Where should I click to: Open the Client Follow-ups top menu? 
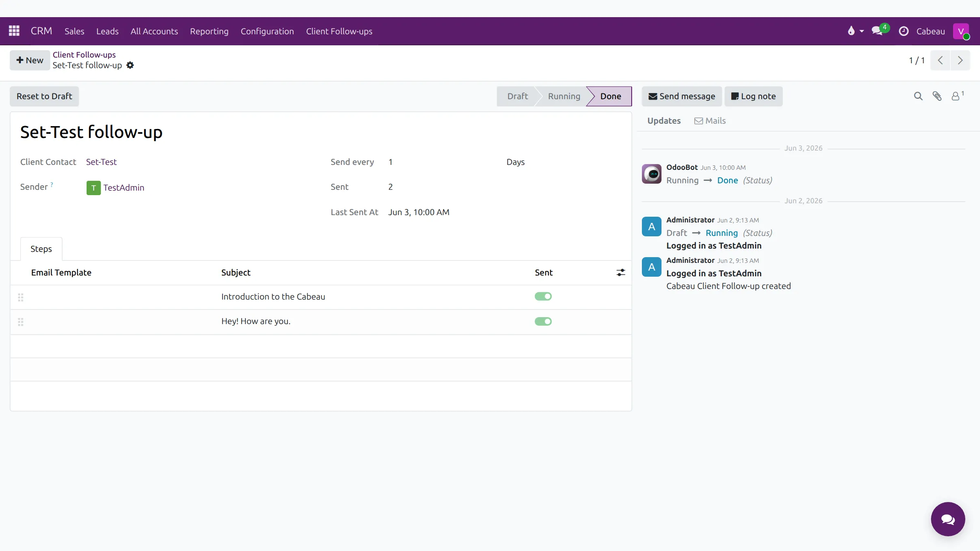click(339, 31)
